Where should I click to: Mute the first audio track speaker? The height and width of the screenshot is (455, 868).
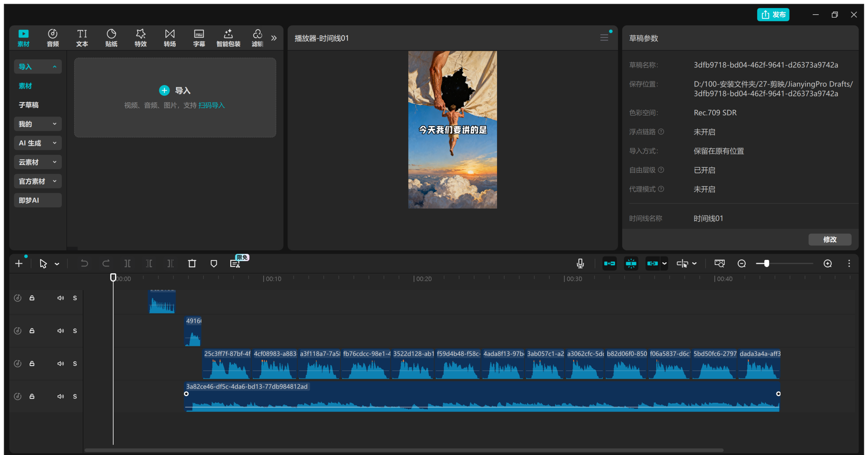tap(60, 298)
